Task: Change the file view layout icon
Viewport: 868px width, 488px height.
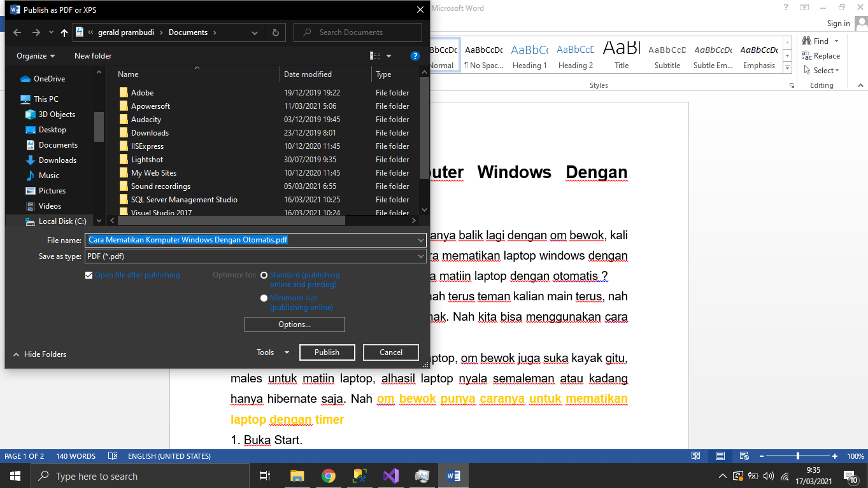Action: pos(376,56)
